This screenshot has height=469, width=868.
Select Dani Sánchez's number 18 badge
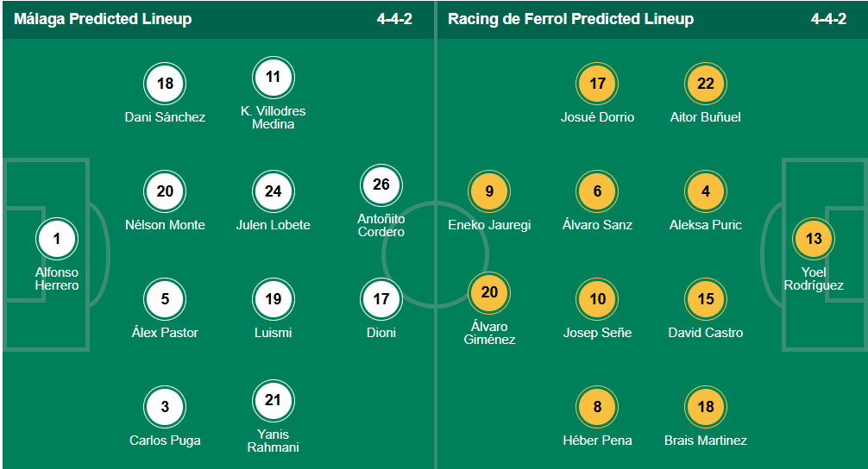tap(165, 84)
